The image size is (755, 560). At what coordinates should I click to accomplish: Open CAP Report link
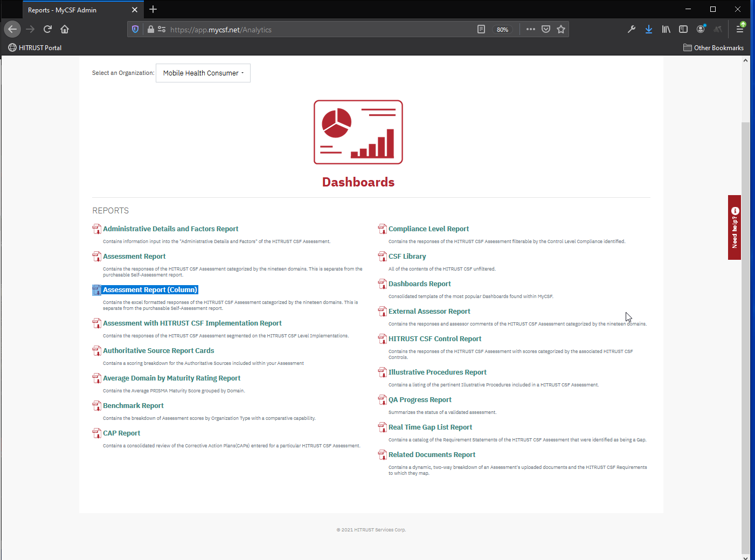[121, 433]
